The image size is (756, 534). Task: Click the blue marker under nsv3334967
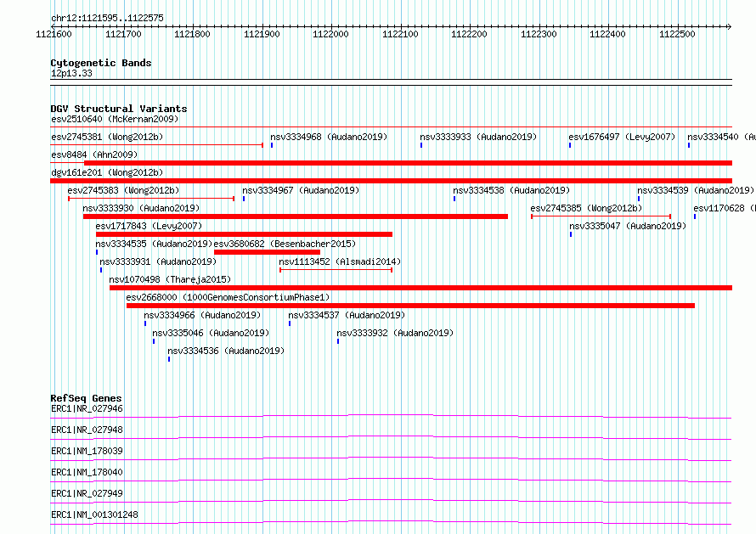244,199
